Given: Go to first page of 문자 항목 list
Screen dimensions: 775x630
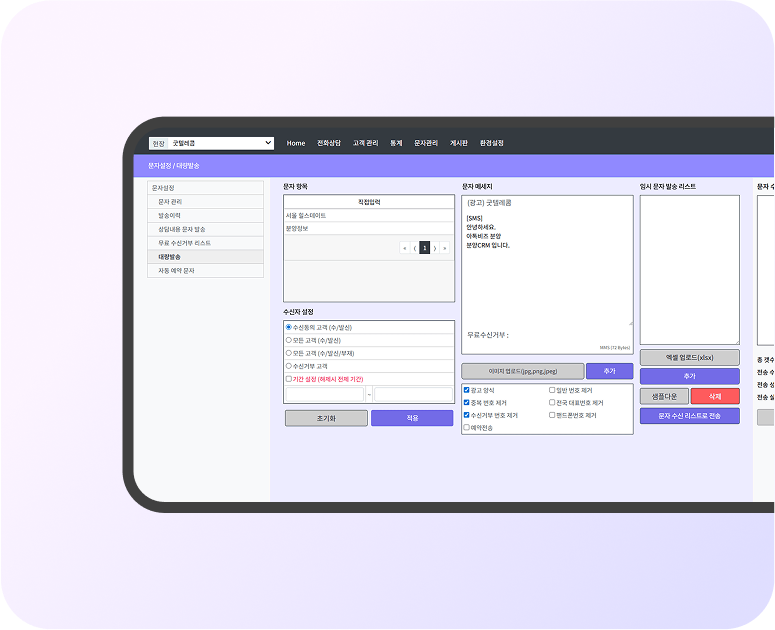Looking at the screenshot, I should click(x=405, y=248).
